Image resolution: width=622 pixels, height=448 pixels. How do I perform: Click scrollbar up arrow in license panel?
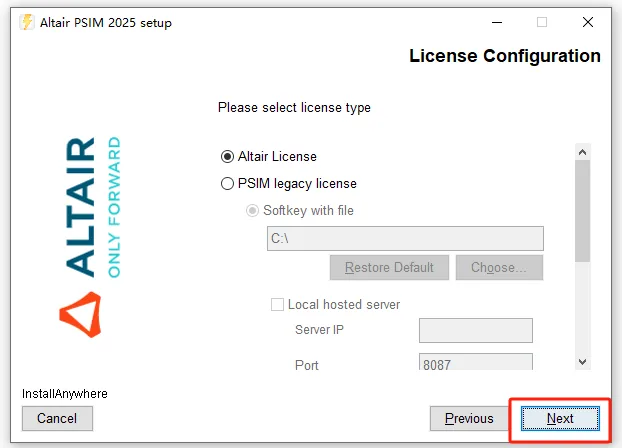582,152
